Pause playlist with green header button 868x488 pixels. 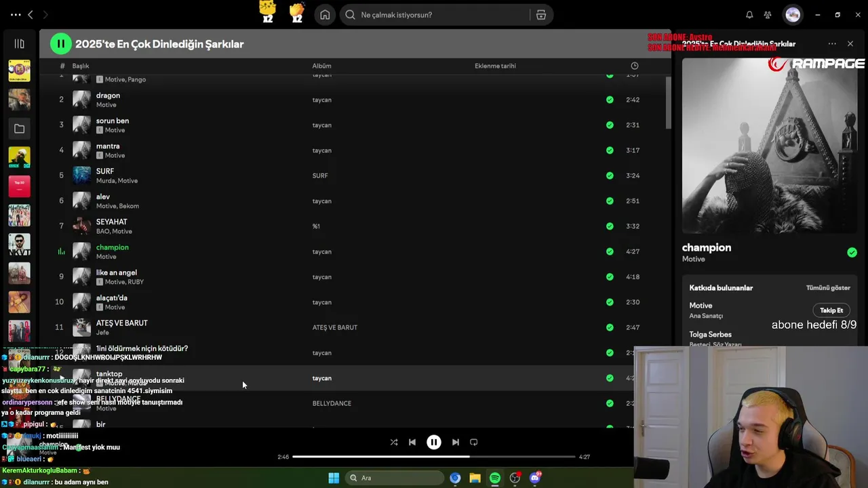coord(60,44)
